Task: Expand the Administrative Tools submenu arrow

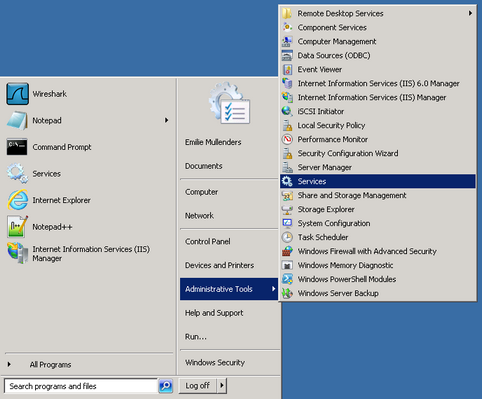Action: 273,289
